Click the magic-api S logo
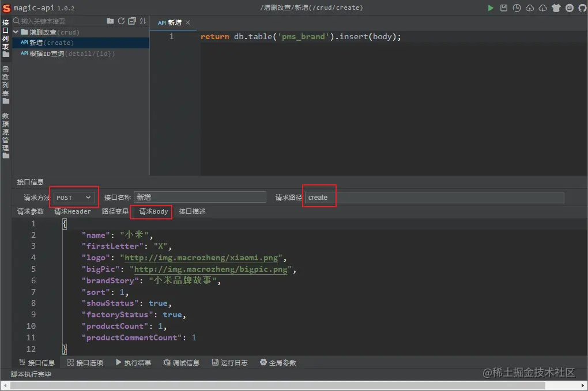The image size is (588, 391). (x=6, y=8)
